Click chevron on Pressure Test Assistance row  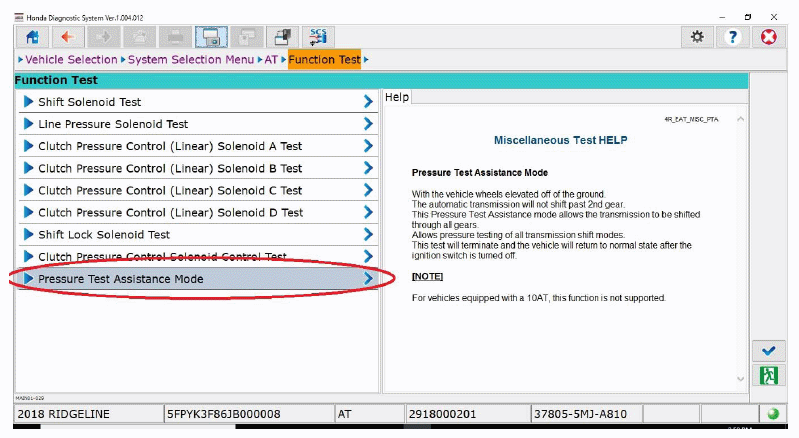click(368, 279)
